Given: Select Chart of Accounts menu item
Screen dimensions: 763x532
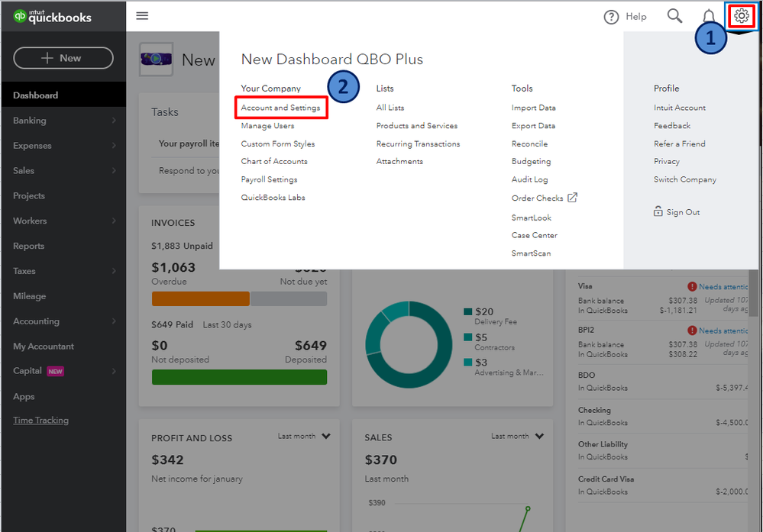Looking at the screenshot, I should [x=274, y=162].
